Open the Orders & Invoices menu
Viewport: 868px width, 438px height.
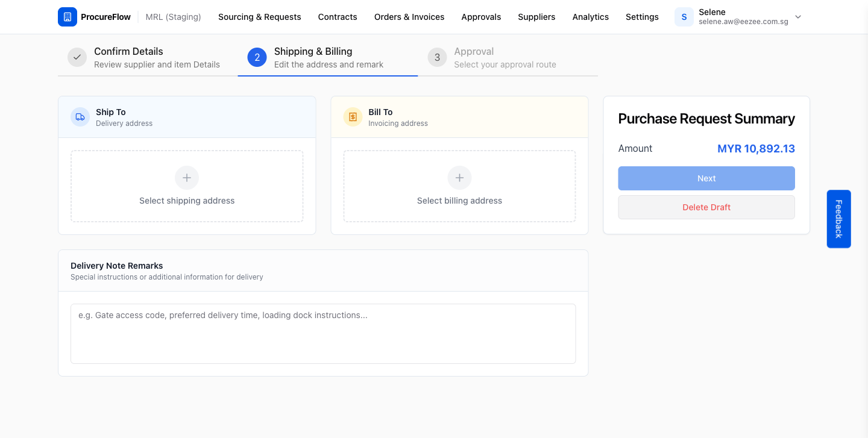click(409, 17)
